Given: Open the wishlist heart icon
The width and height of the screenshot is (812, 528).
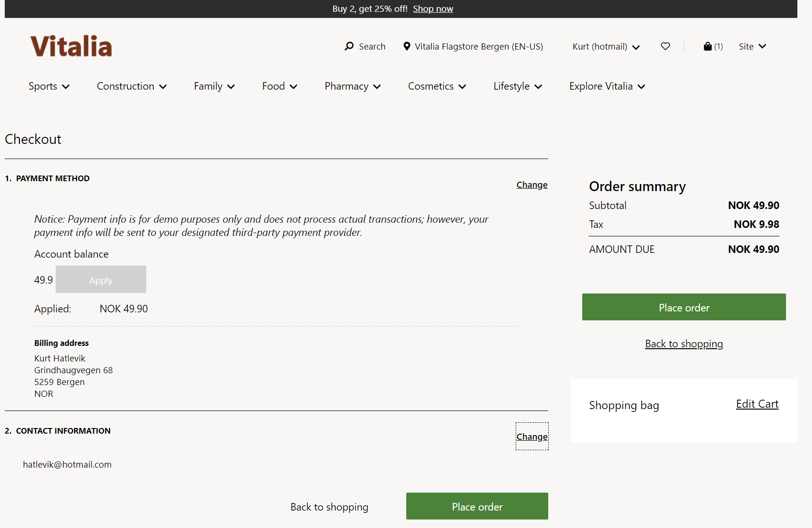Looking at the screenshot, I should (x=665, y=46).
